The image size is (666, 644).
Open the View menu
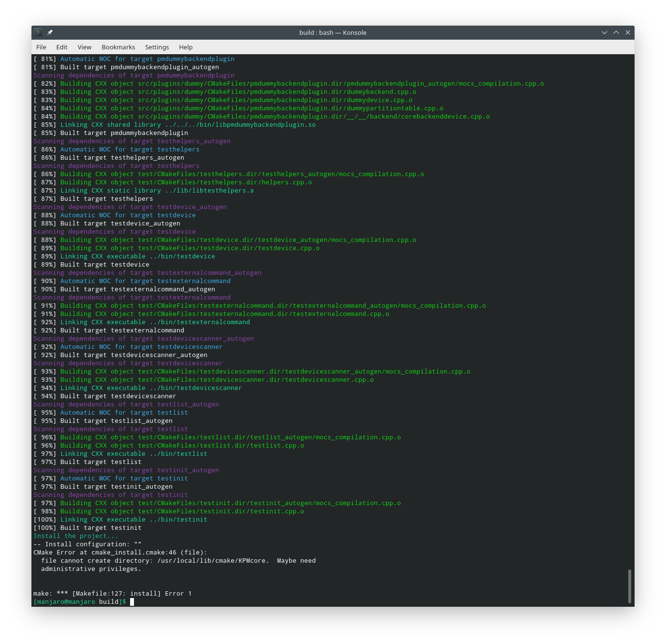point(84,47)
